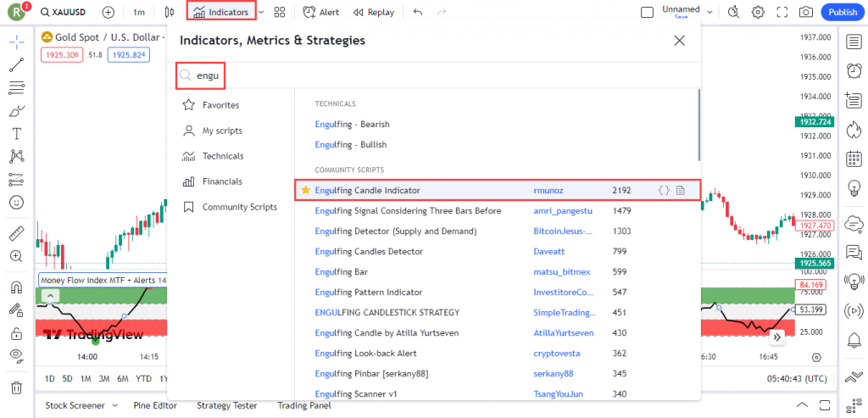The image size is (868, 418).
Task: Open the candlestick chart style selector
Action: click(170, 12)
